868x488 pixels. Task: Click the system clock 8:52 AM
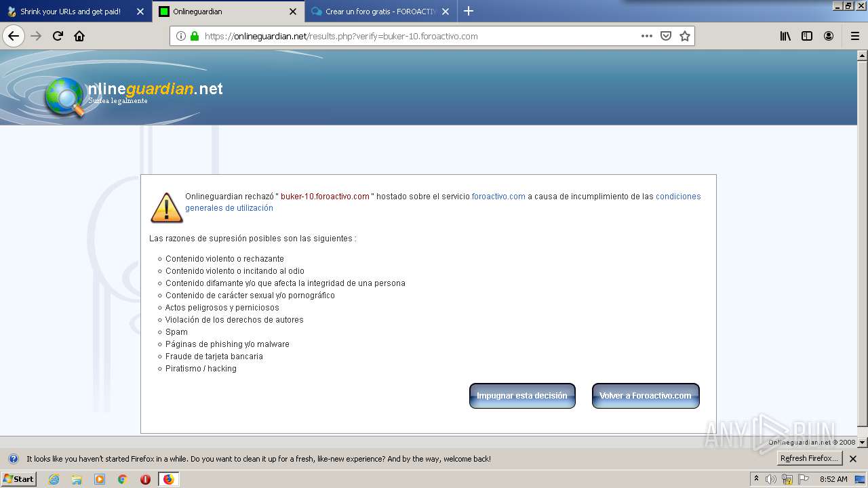[x=833, y=479]
